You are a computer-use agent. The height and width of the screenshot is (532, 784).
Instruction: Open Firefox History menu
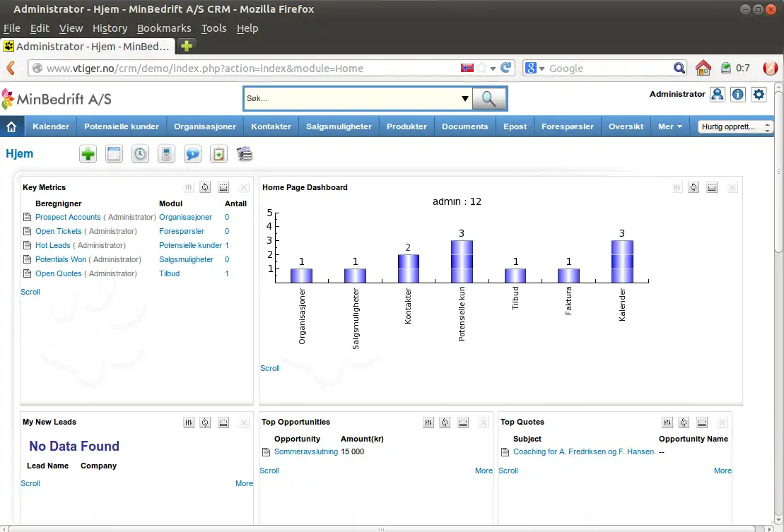pyautogui.click(x=110, y=28)
